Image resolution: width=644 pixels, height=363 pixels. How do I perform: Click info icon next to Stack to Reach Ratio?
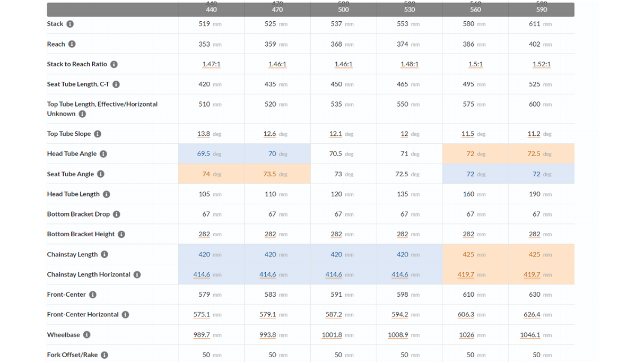114,64
